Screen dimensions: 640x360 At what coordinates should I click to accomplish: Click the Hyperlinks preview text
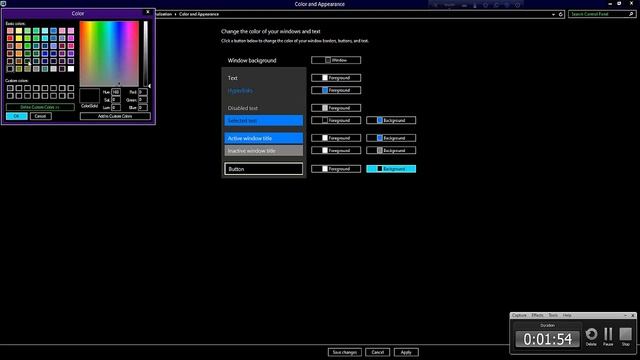click(x=240, y=91)
